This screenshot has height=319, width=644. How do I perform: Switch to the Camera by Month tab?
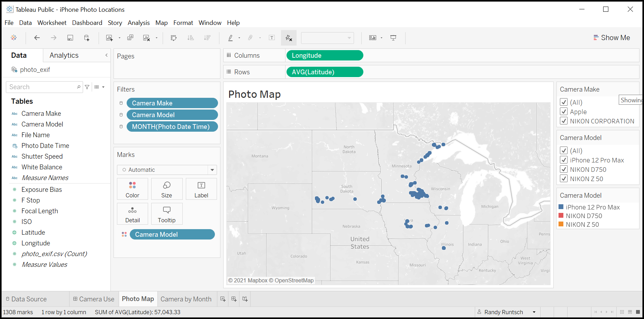186,299
